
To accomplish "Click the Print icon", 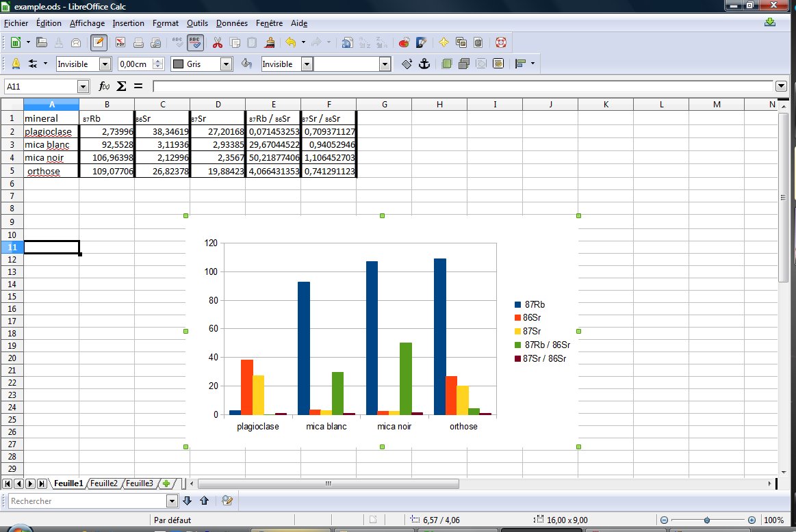I will pyautogui.click(x=138, y=42).
